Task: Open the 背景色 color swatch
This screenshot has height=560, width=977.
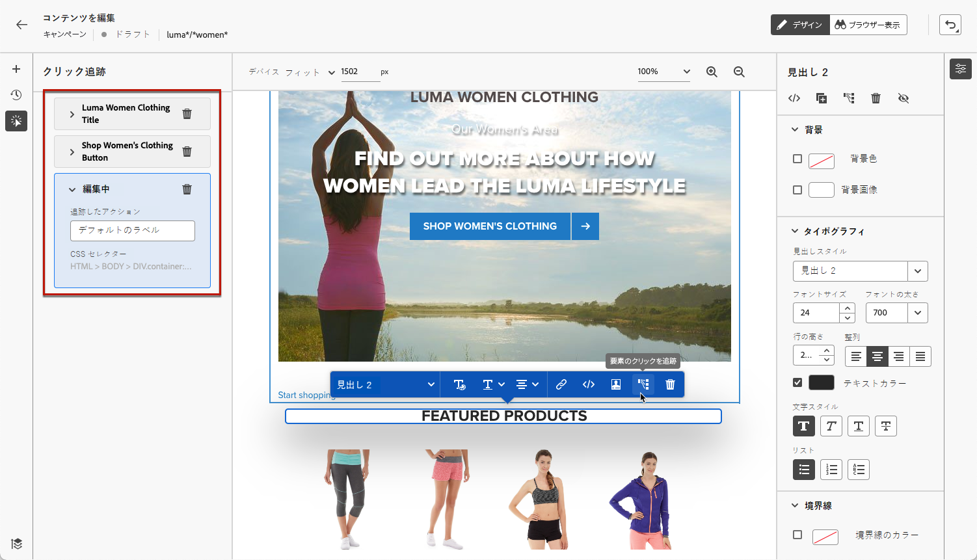Action: click(822, 160)
